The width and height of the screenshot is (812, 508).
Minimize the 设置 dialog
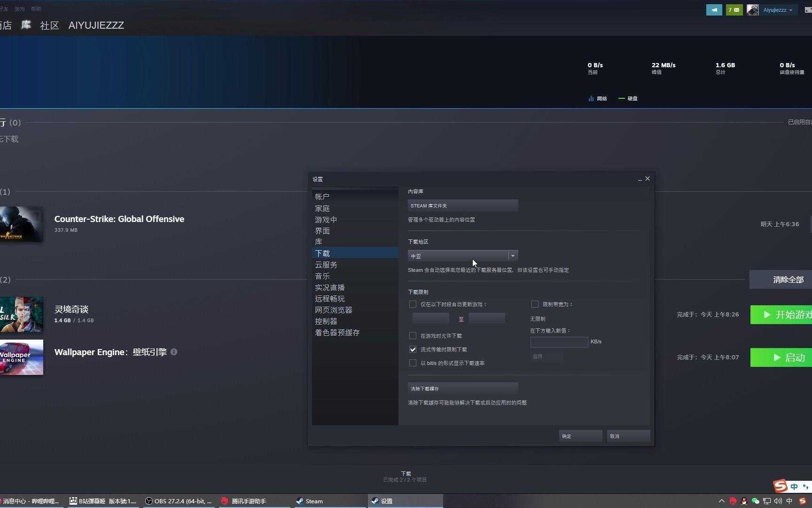(640, 179)
